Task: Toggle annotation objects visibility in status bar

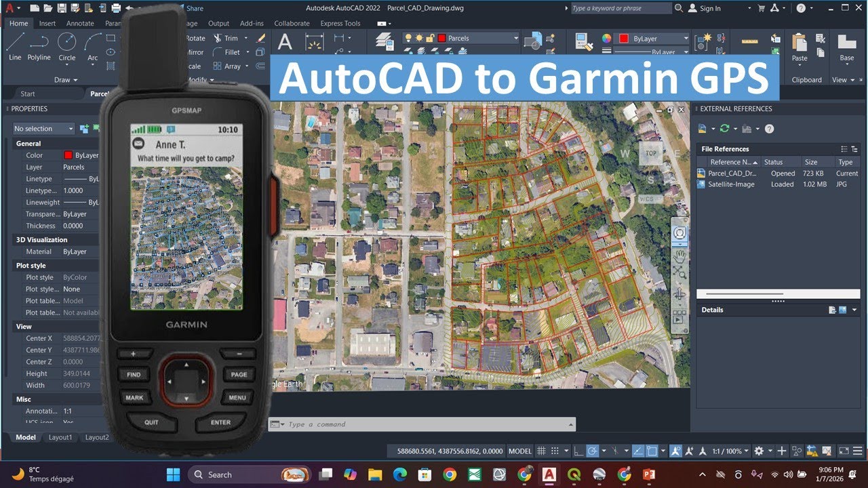Action: (676, 451)
